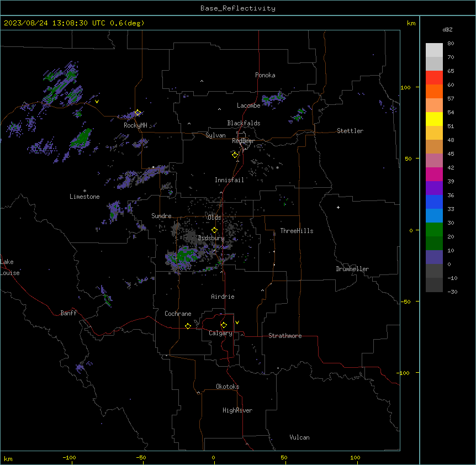Click the Vulcan town label
476x465 pixels.
tap(299, 437)
